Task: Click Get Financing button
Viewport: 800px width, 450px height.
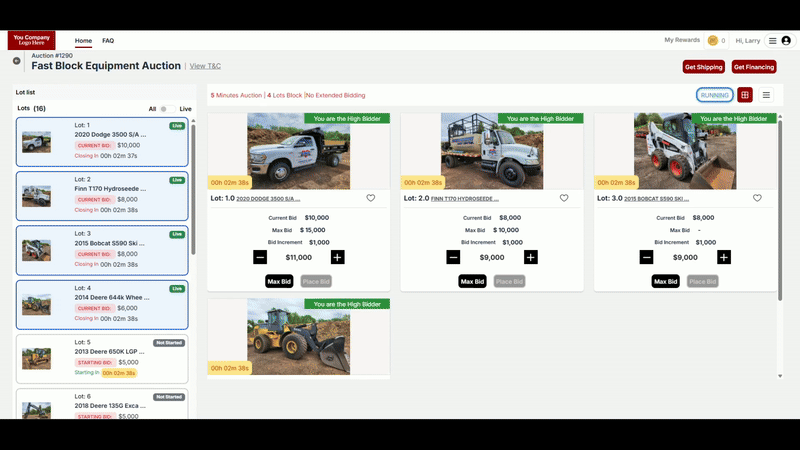Action: pyautogui.click(x=754, y=67)
